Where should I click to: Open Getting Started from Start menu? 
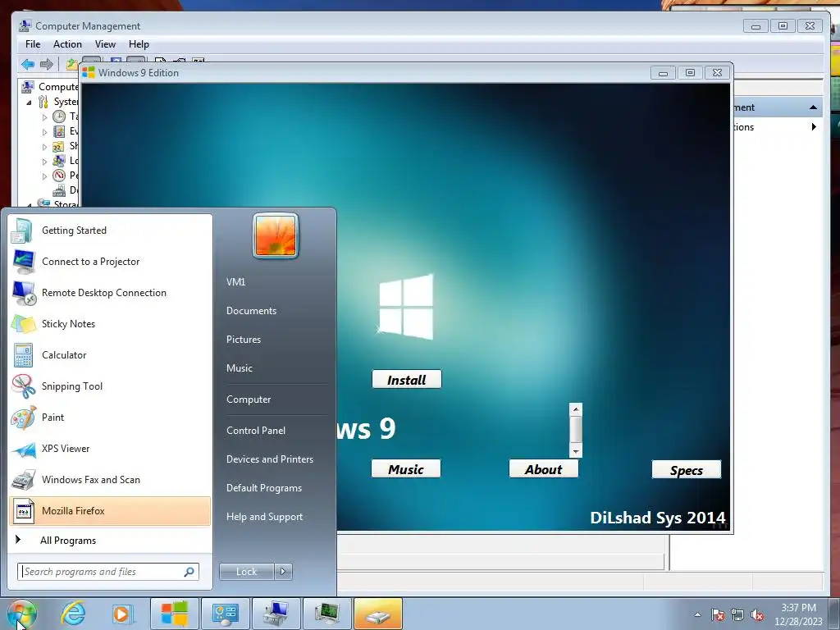coord(110,231)
